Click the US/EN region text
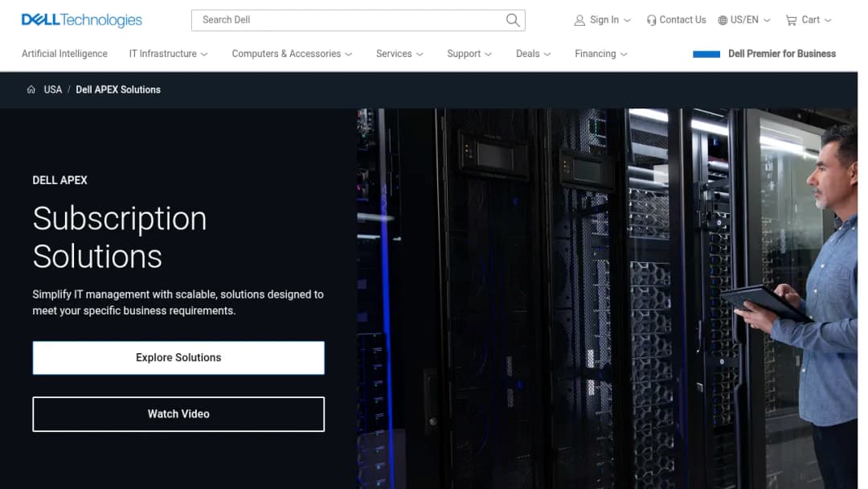This screenshot has height=489, width=868. 744,20
